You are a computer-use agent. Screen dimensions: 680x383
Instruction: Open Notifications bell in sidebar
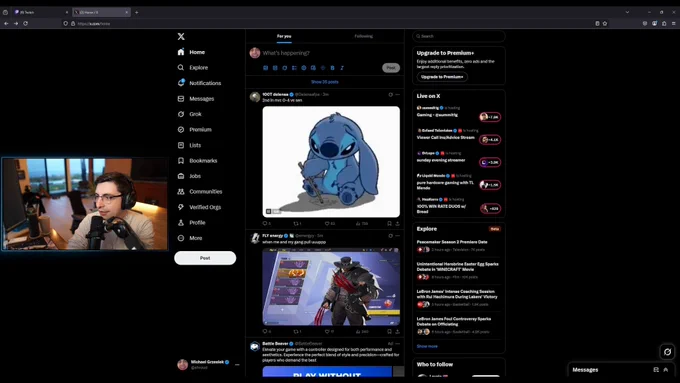pyautogui.click(x=181, y=83)
